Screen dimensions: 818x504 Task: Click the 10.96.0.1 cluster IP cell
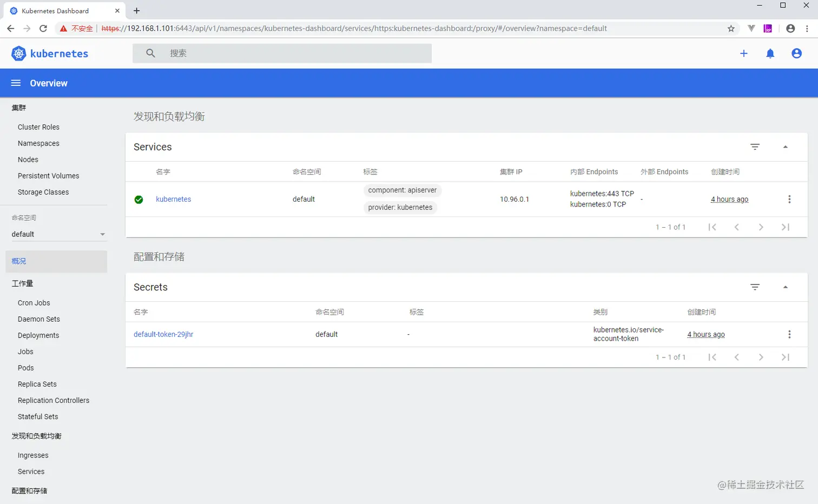click(514, 199)
